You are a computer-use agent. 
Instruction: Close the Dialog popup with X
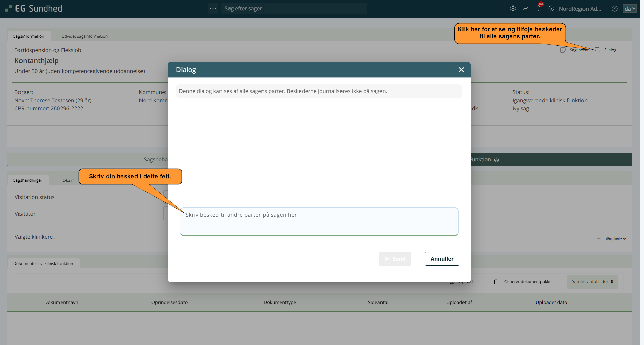coord(461,70)
